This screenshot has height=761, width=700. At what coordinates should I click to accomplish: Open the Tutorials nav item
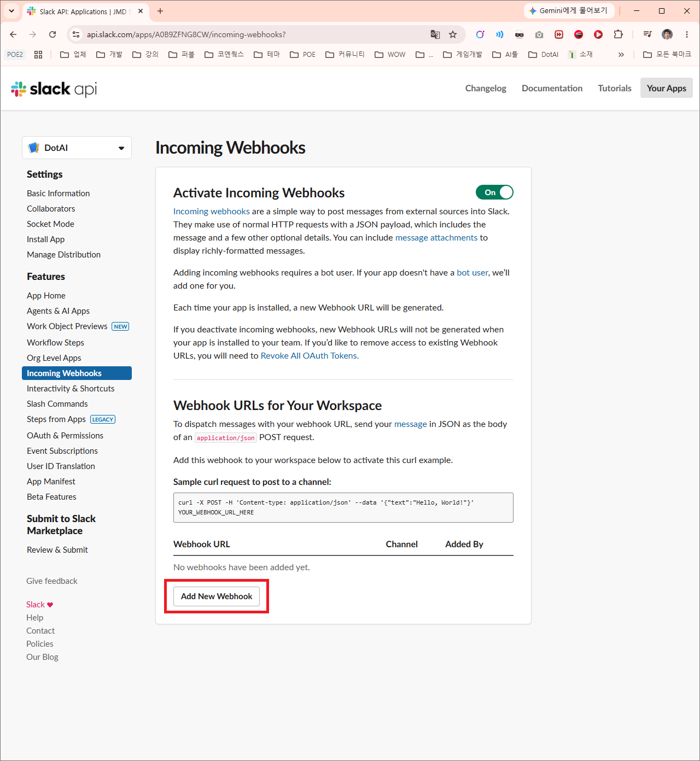point(615,88)
